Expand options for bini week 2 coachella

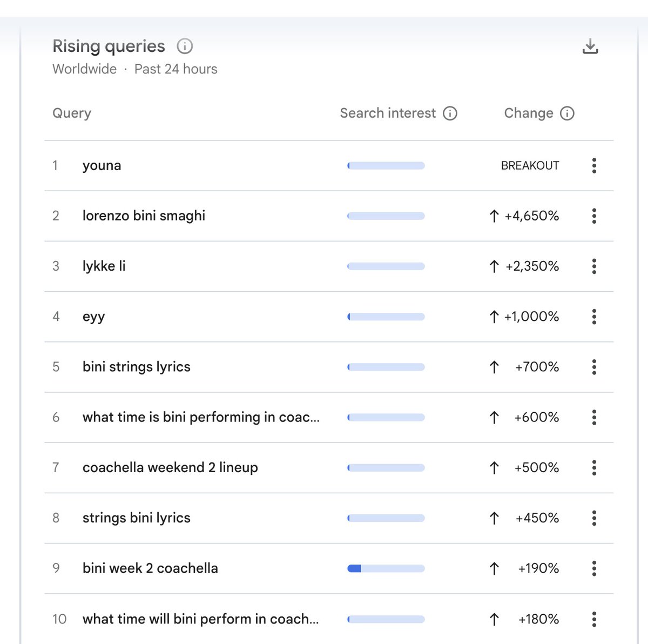(x=594, y=568)
